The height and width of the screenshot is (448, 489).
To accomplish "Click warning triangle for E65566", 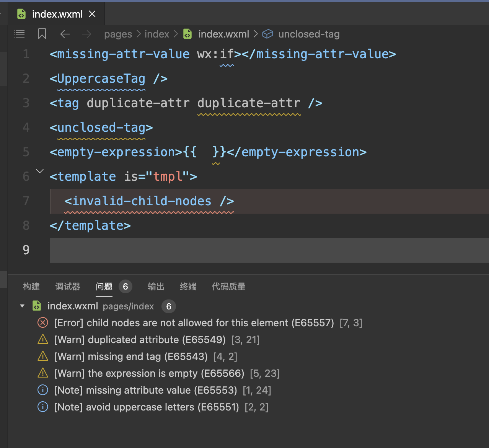I will coord(43,373).
